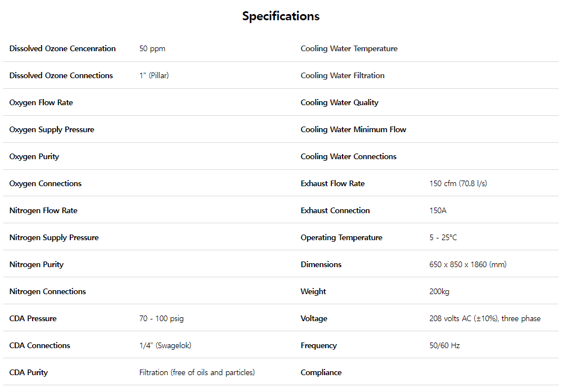Select the Oxygen Supply Pressure label
Viewport: 563px width, 392px height.
tap(52, 130)
